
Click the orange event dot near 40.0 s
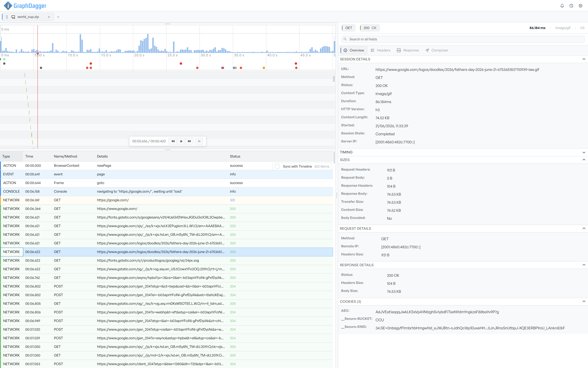click(264, 68)
